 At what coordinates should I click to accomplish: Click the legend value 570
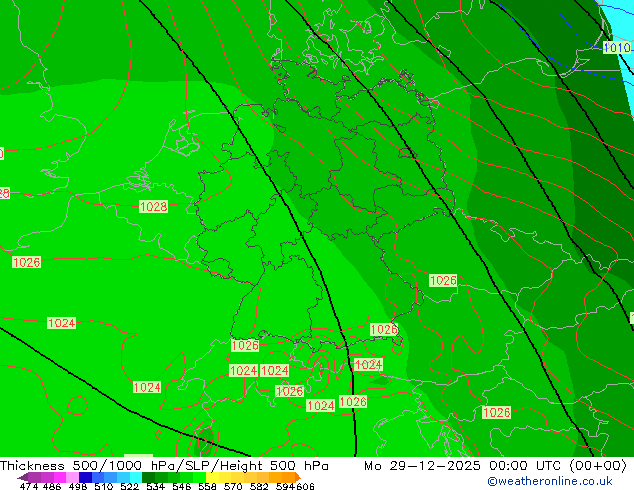233,486
